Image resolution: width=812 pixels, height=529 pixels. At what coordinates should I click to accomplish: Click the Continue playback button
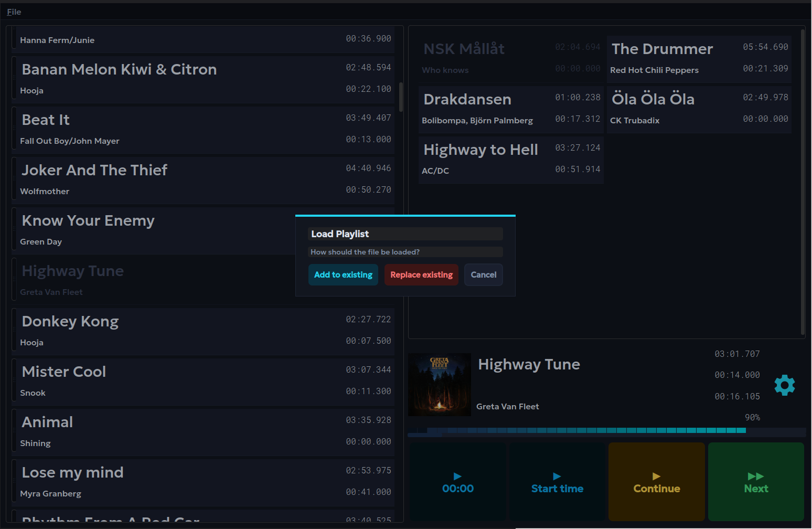(657, 482)
